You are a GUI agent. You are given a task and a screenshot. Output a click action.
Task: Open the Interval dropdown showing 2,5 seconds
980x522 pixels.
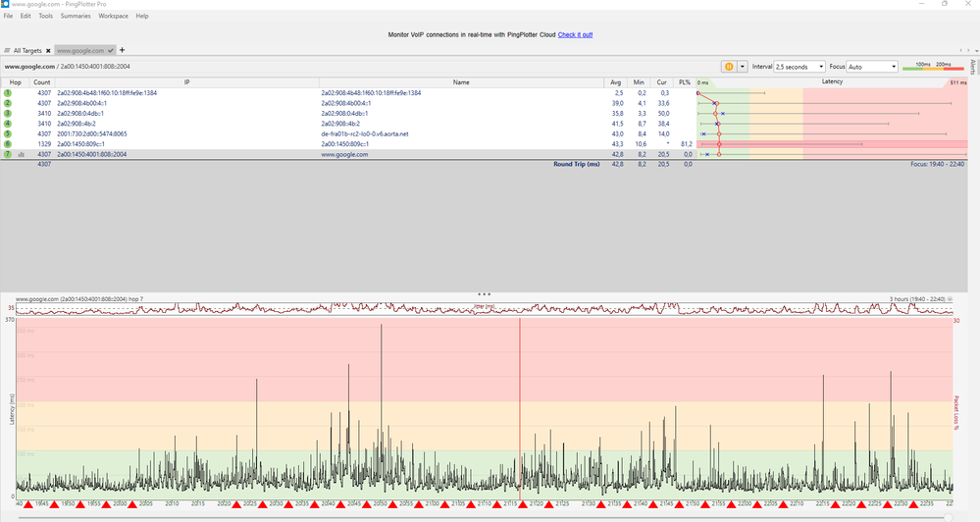tap(799, 67)
